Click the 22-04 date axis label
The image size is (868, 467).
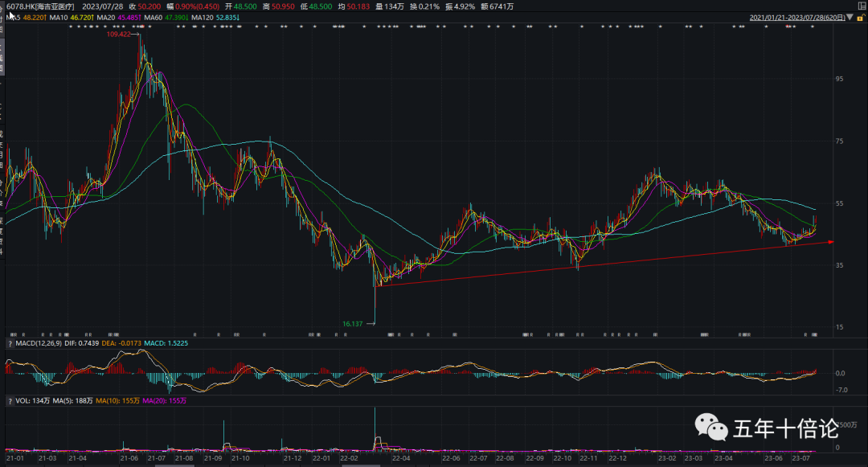point(401,458)
